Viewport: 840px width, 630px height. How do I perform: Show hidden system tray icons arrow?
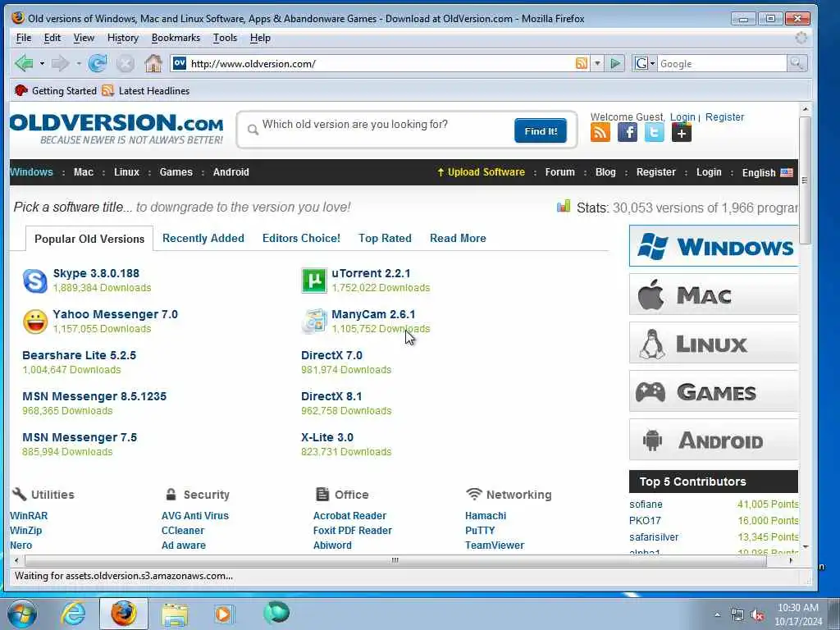[x=717, y=614]
